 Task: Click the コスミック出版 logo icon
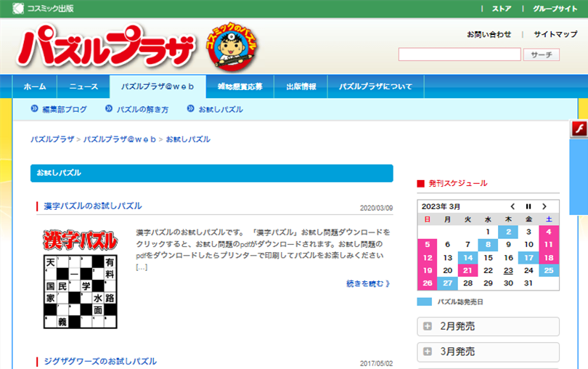point(18,8)
